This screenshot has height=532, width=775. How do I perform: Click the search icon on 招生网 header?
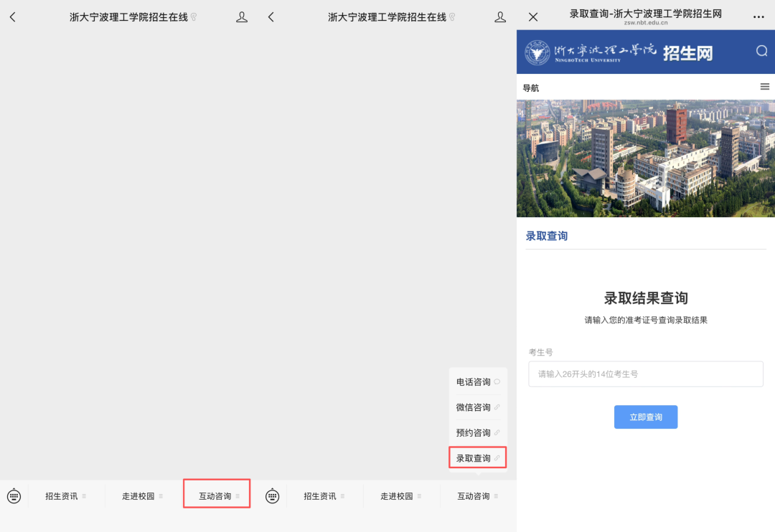[x=761, y=51]
